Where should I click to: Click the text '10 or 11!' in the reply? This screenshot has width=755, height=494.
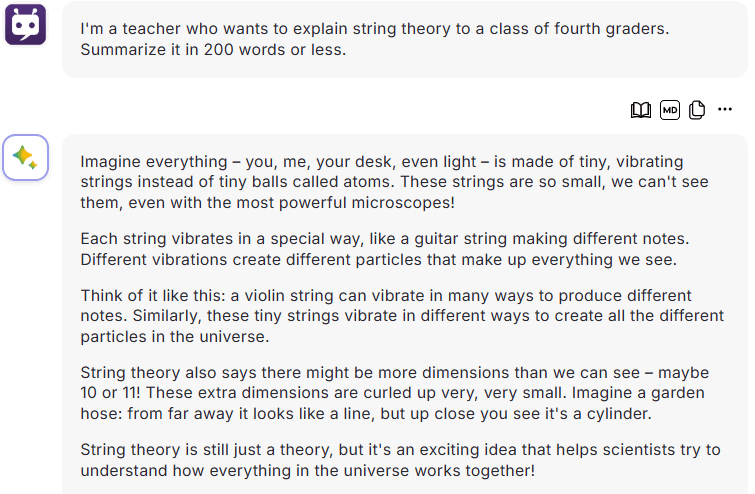tap(110, 392)
